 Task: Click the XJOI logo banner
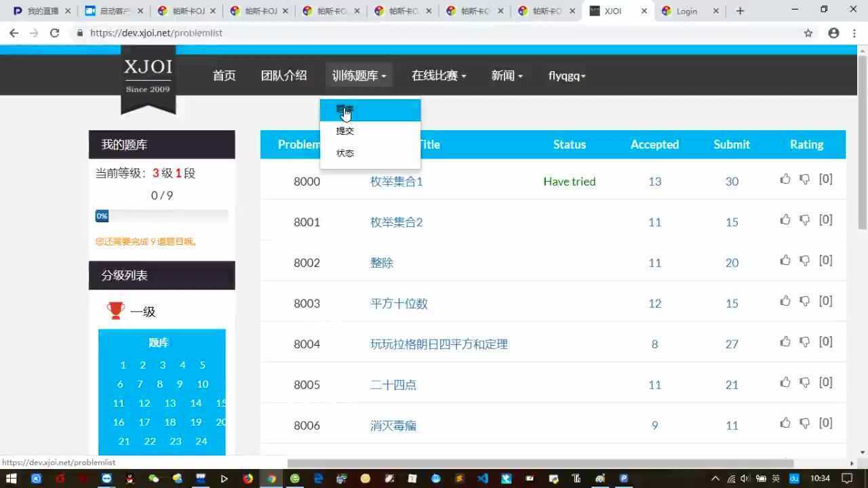148,77
